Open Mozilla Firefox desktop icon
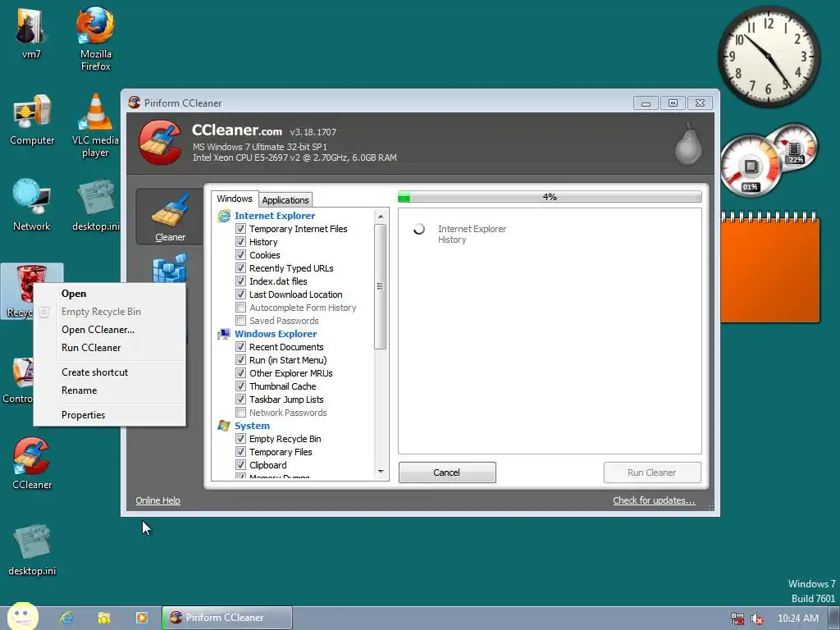The width and height of the screenshot is (840, 630). [95, 39]
